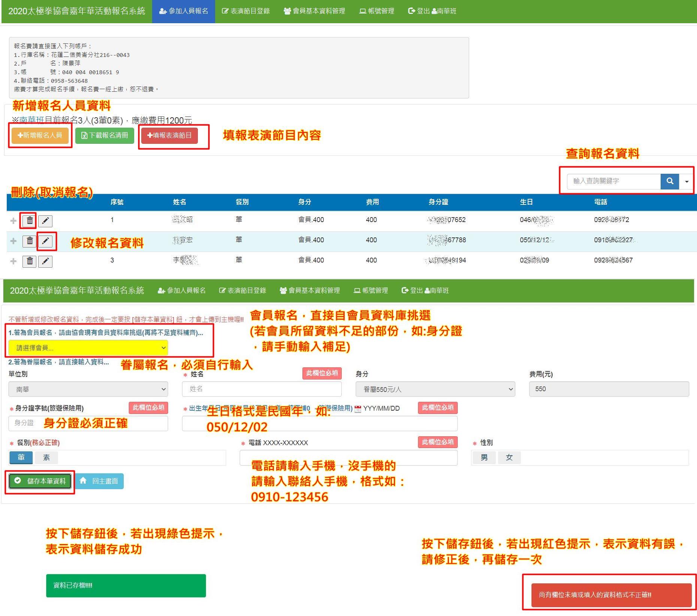Select the 葷 meal option
The image size is (697, 616).
21,458
